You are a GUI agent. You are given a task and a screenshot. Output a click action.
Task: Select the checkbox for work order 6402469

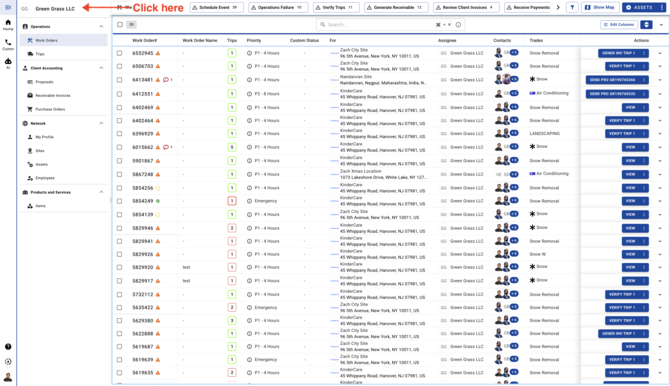tap(120, 108)
